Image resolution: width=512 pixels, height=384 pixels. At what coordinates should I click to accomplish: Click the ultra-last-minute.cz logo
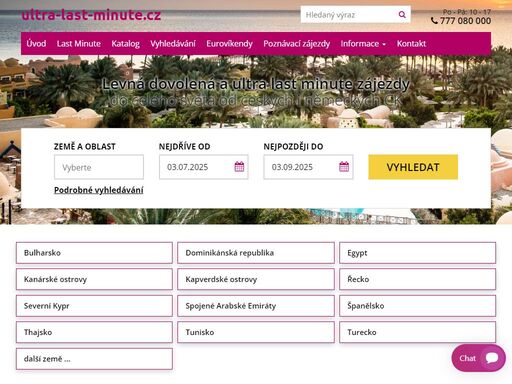tap(91, 15)
